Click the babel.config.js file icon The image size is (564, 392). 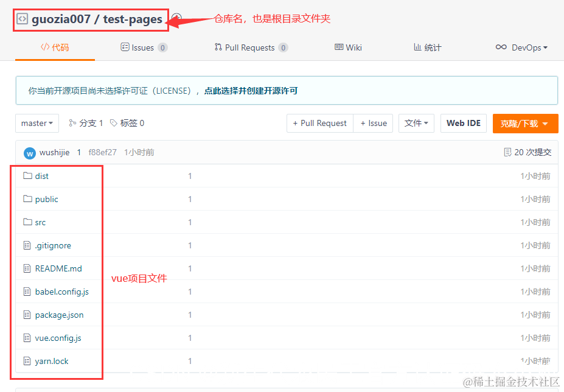27,291
